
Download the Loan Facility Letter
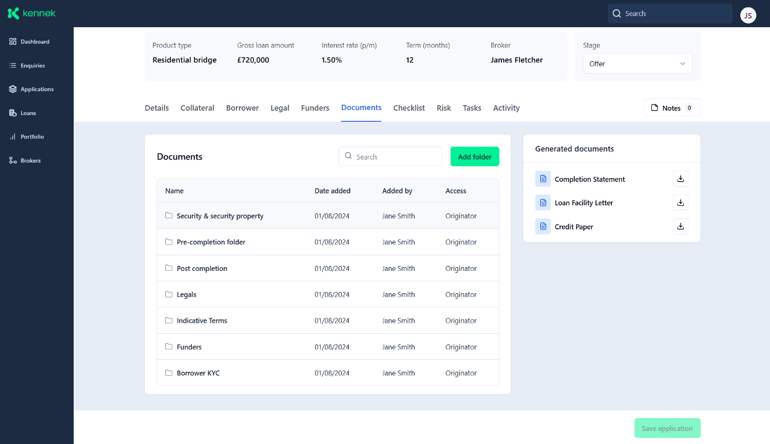coord(680,203)
